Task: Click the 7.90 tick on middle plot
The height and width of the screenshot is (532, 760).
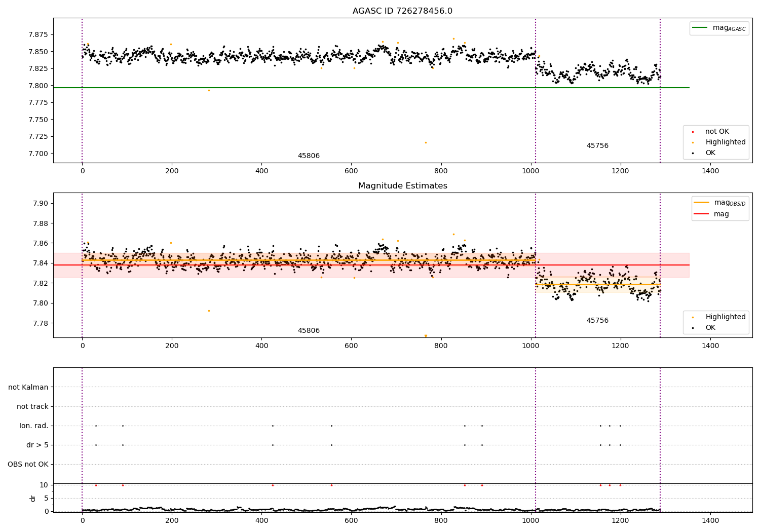Action: (41, 204)
